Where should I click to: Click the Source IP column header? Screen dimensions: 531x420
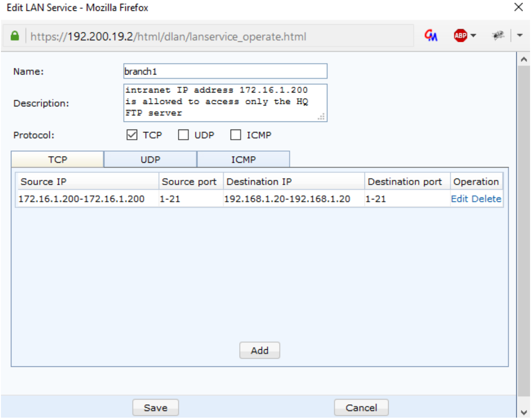tap(87, 182)
